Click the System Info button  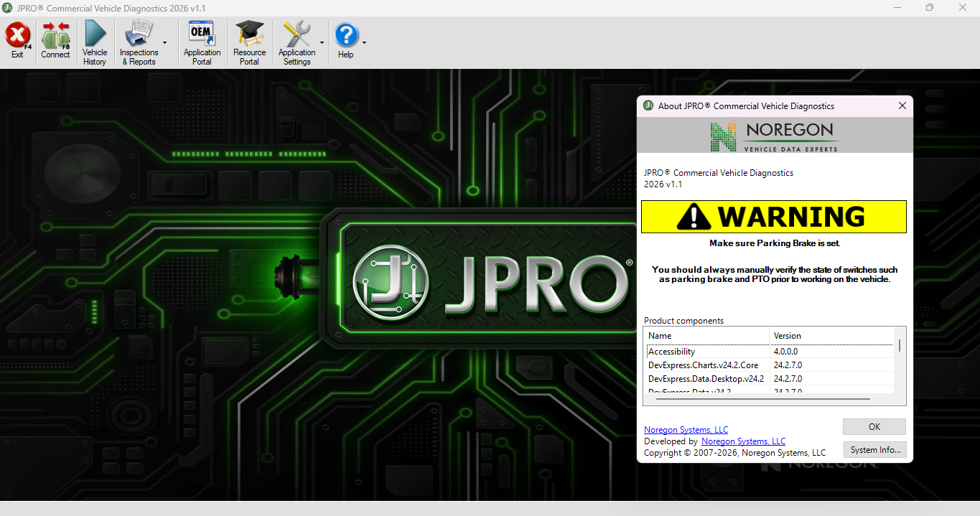coord(874,450)
